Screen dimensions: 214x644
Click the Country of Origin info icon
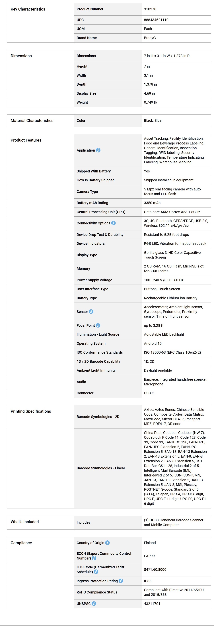pos(108,542)
